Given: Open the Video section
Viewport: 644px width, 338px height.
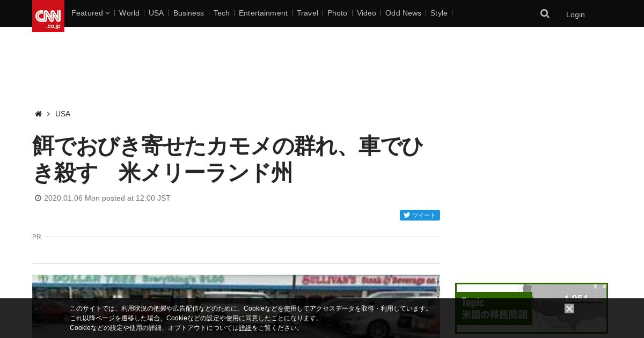Looking at the screenshot, I should point(367,13).
